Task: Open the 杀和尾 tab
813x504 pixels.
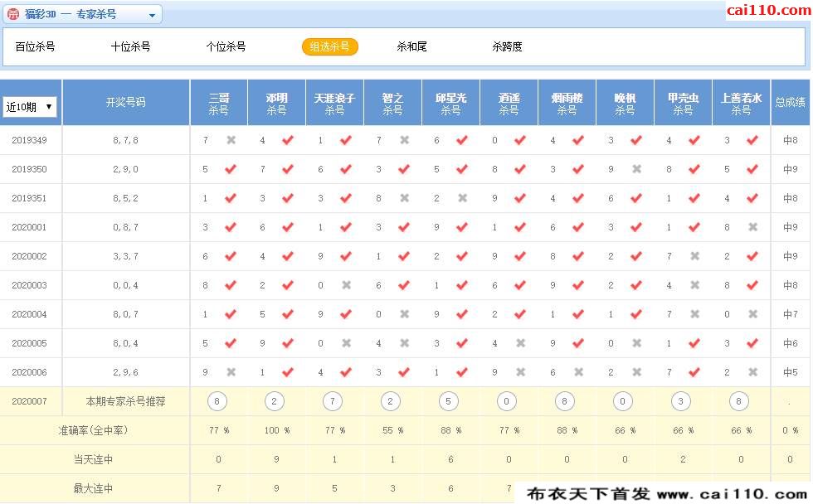Action: click(411, 46)
